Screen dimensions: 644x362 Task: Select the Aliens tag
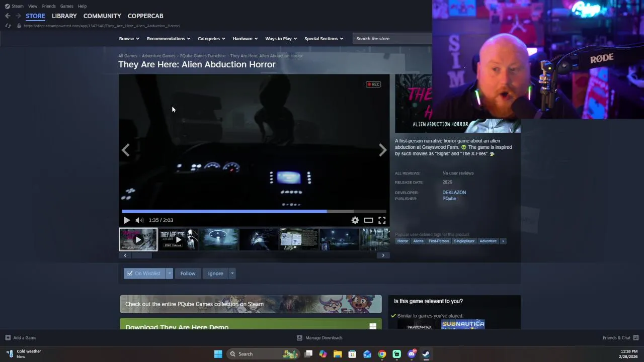418,241
